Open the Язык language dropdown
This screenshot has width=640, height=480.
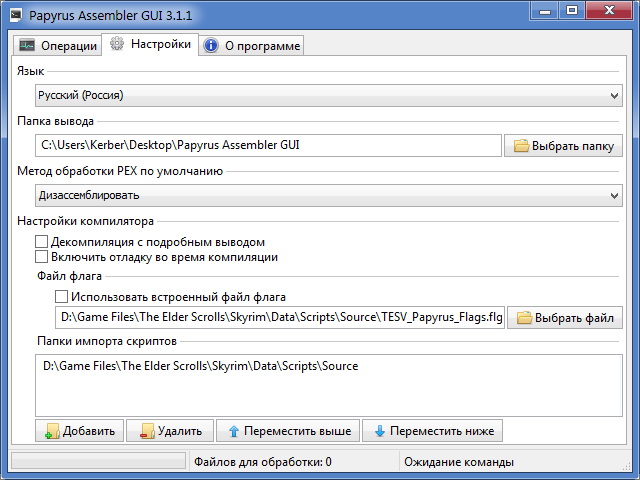(x=328, y=95)
